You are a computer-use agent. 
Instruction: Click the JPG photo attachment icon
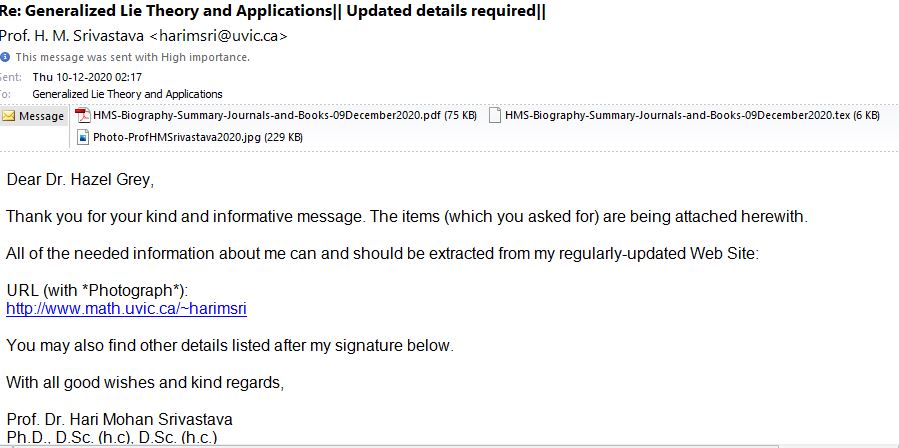[83, 137]
